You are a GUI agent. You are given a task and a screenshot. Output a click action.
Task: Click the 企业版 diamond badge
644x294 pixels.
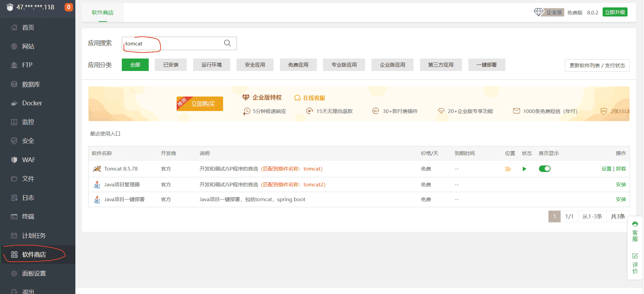[x=549, y=12]
